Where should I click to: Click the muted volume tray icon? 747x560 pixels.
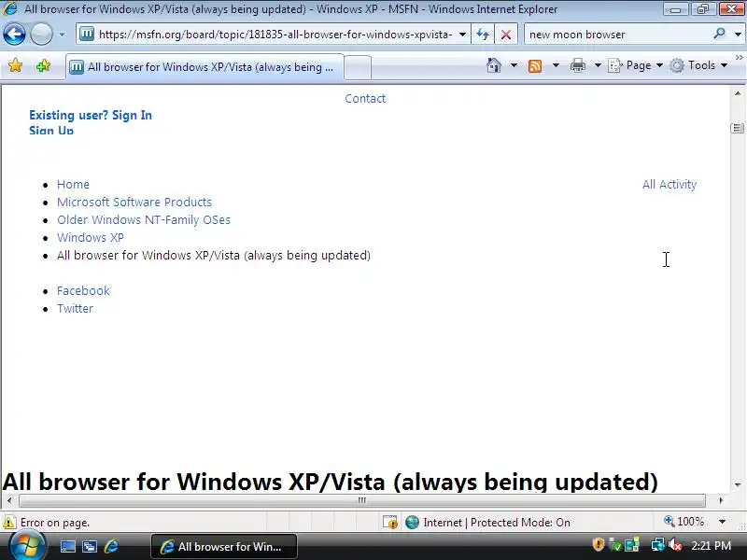point(674,544)
